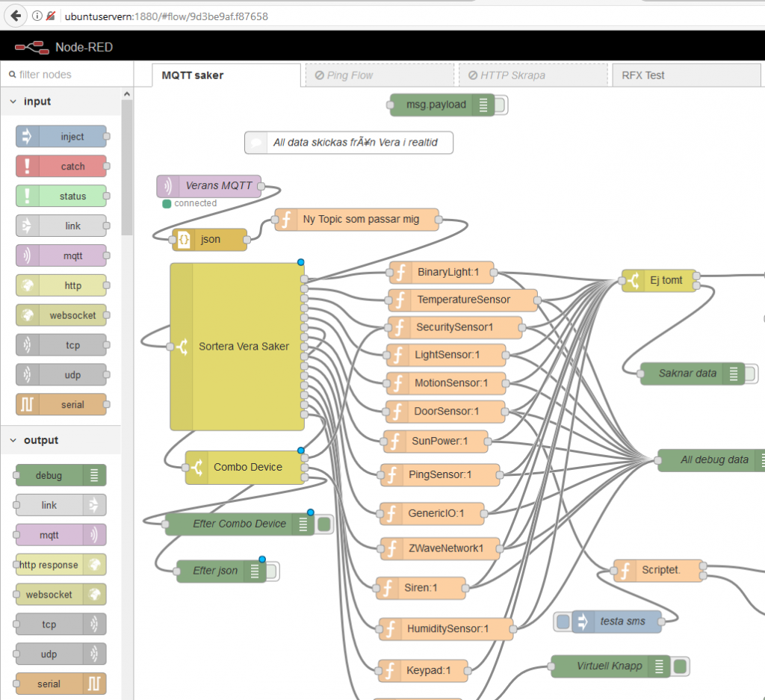Viewport: 765px width, 700px height.
Task: Choose the udp node under input
Action: pos(61,374)
